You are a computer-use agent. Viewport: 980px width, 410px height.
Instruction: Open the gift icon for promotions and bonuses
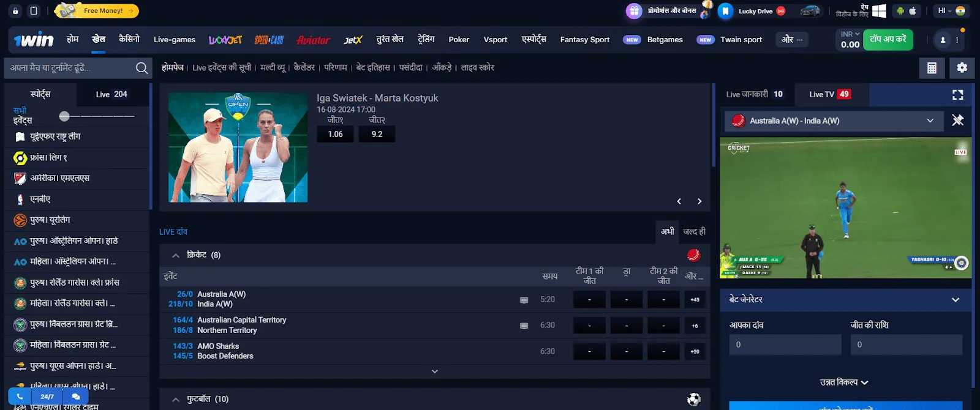point(634,11)
